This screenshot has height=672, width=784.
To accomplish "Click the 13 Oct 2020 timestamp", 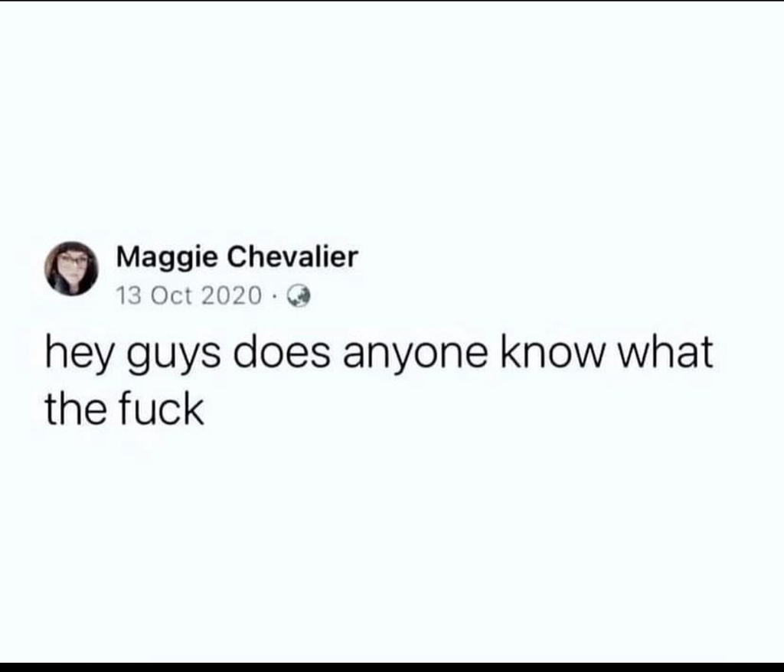I will coord(189,295).
